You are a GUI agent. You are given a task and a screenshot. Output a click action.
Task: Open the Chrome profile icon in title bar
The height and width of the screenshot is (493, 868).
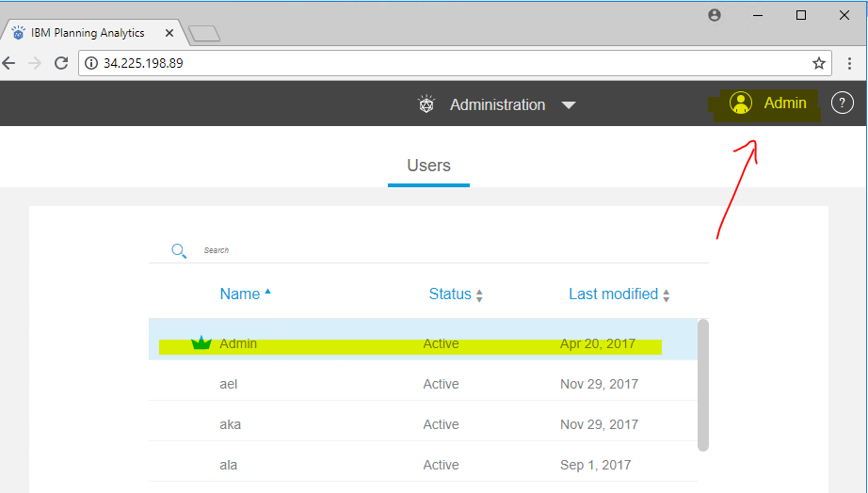(x=715, y=15)
